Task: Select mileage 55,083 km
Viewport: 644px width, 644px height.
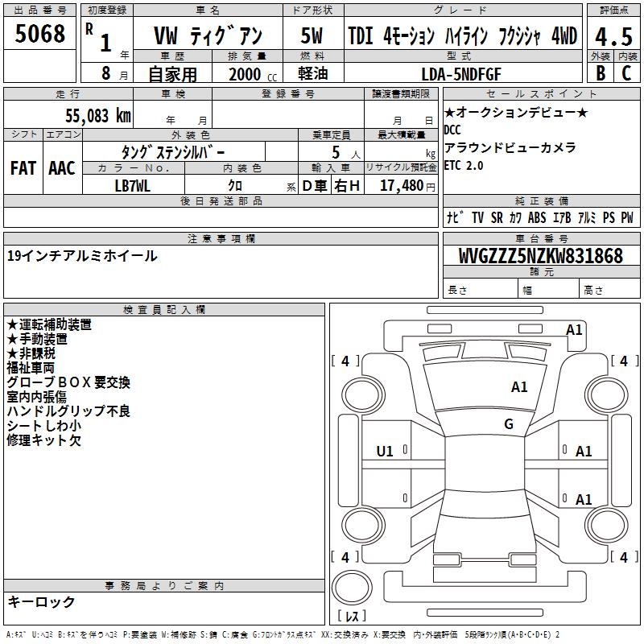Action: [x=98, y=115]
